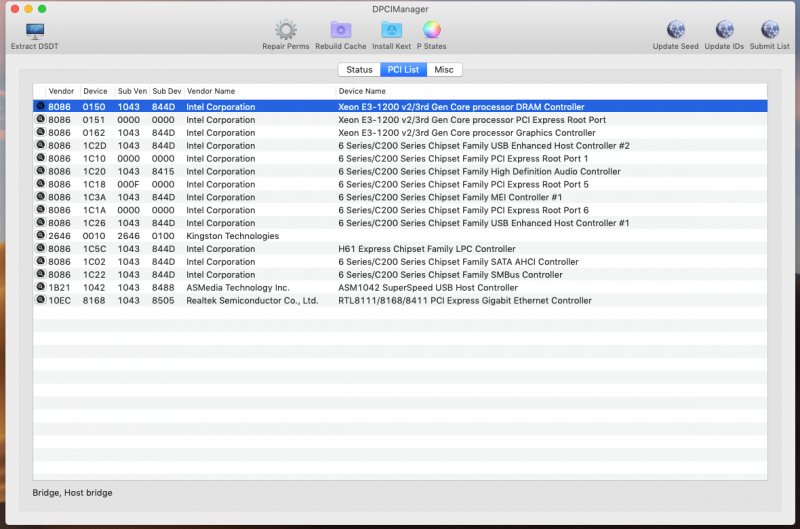Run Repair Perms from the toolbar
The image size is (800, 529).
pyautogui.click(x=285, y=30)
